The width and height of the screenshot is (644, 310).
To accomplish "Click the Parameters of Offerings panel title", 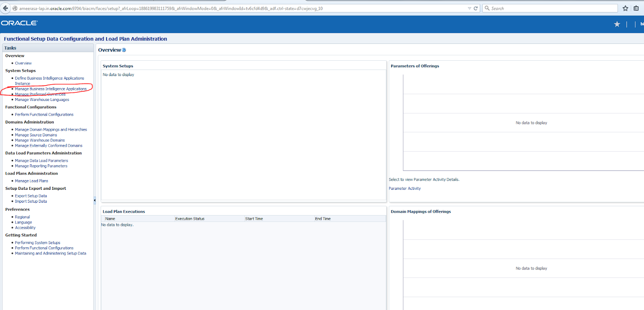I will click(415, 66).
